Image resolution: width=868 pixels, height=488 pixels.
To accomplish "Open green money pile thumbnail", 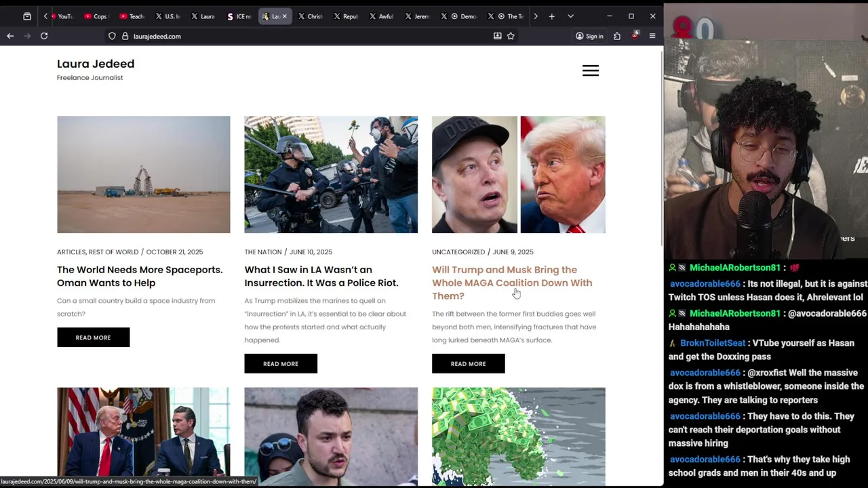I will tap(519, 436).
